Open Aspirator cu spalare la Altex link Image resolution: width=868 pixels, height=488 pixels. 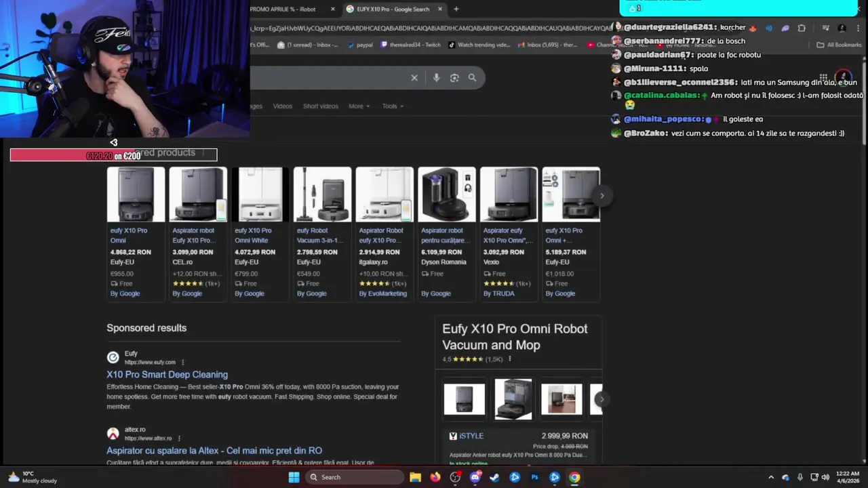point(214,450)
